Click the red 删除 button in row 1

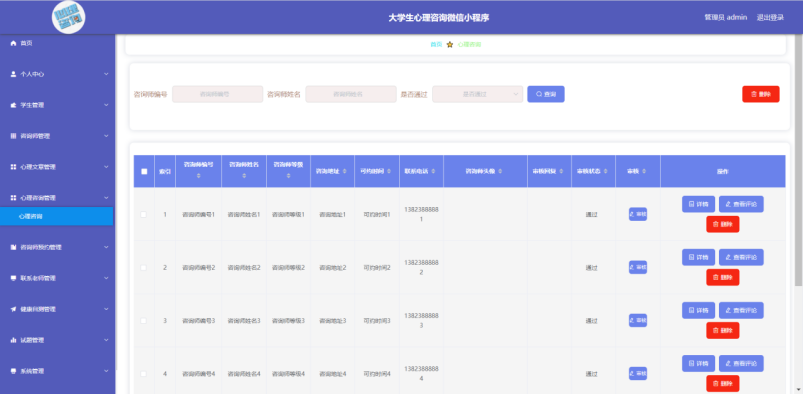[723, 224]
